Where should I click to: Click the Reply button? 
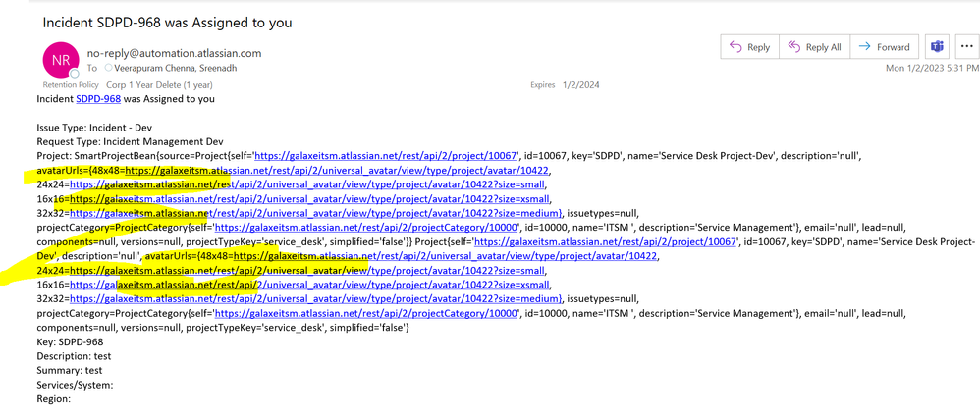750,47
